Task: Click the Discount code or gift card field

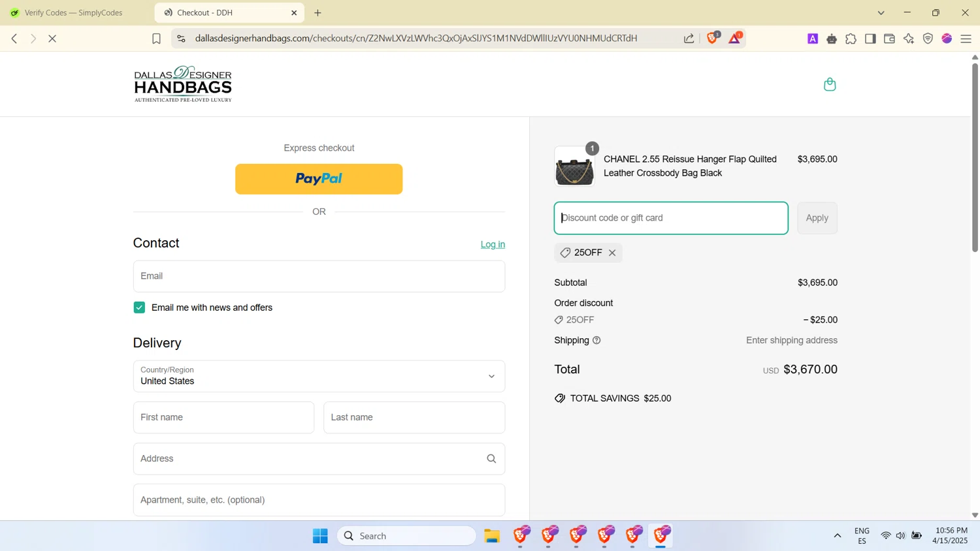Action: [x=671, y=218]
